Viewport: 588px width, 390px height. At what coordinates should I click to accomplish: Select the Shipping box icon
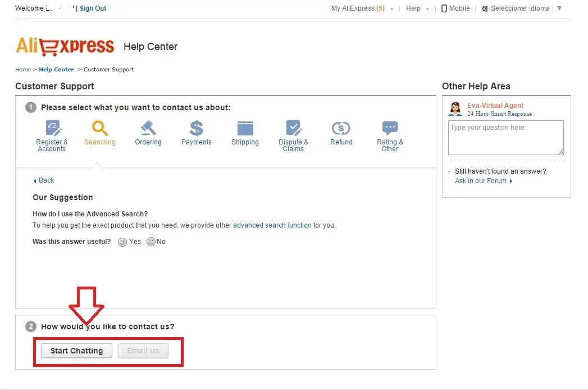pyautogui.click(x=245, y=128)
